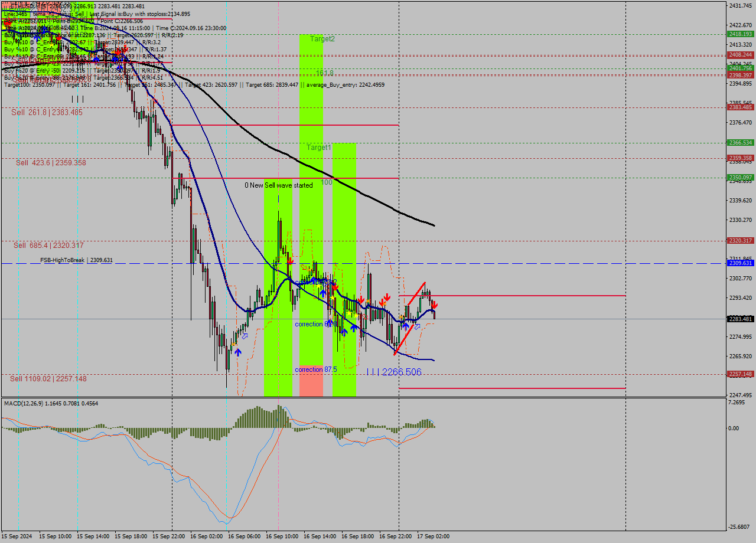The image size is (756, 543).
Task: Click the green 2401.756 price tag
Action: click(x=740, y=68)
